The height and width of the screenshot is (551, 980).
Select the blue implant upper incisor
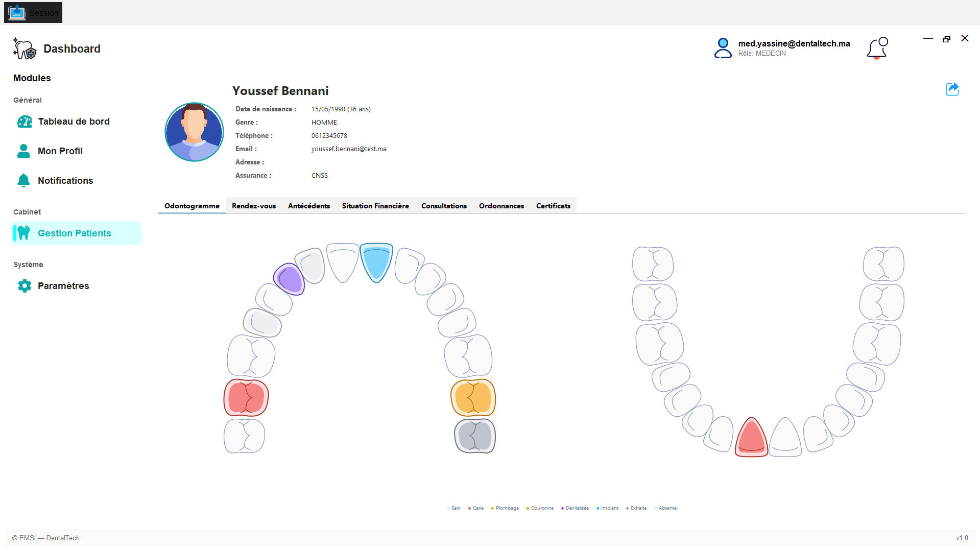[x=376, y=262]
